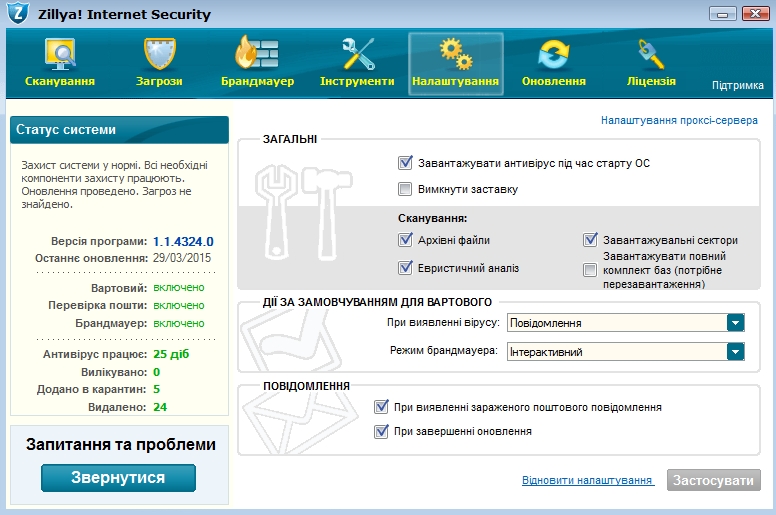Open the Оновлення refresh icon
The width and height of the screenshot is (776, 515).
point(553,54)
